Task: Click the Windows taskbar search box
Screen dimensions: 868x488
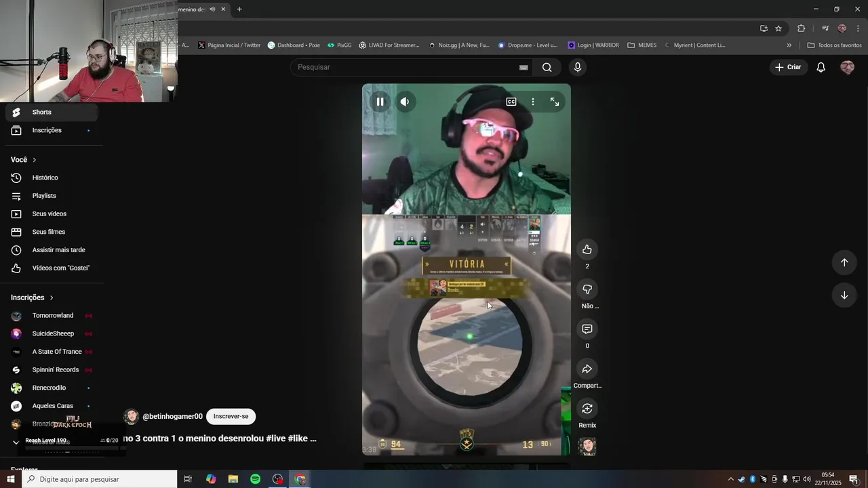Action: [99, 479]
